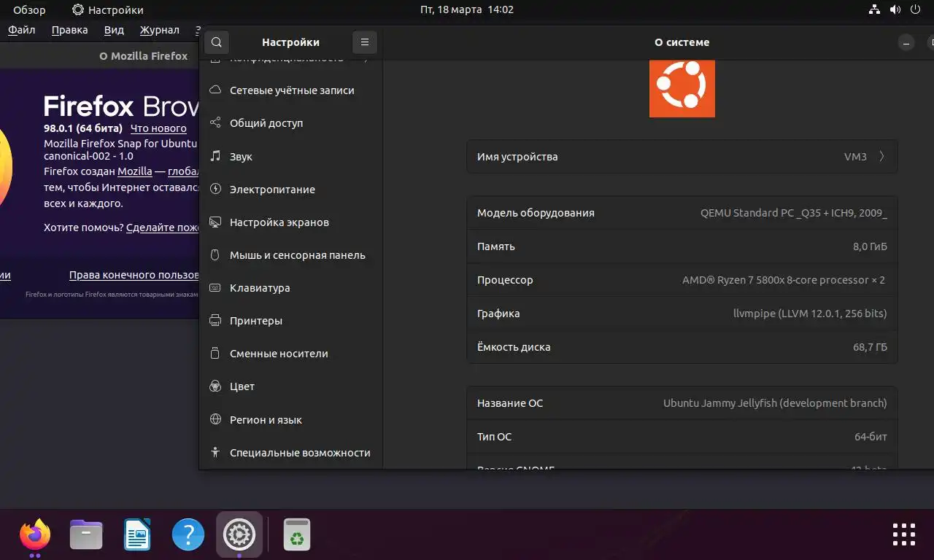Click the power icon beside Электропитание

[215, 189]
